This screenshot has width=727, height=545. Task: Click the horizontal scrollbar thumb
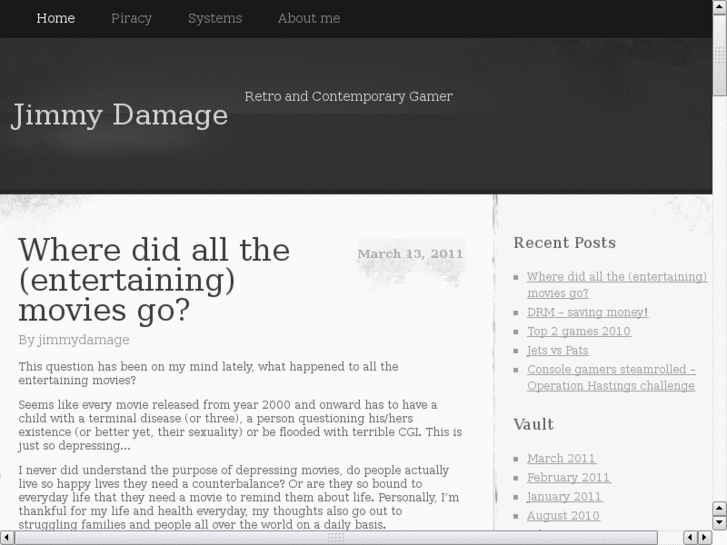pos(336,538)
